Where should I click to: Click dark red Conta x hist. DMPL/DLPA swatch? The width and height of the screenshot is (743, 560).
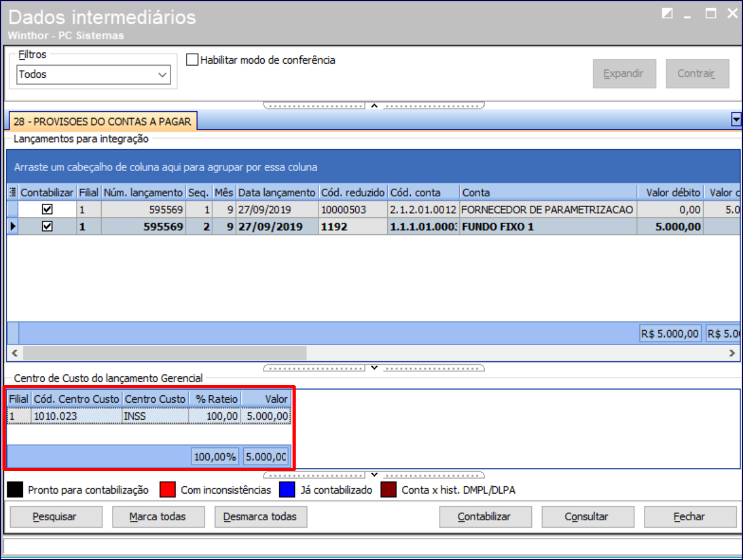tap(389, 489)
